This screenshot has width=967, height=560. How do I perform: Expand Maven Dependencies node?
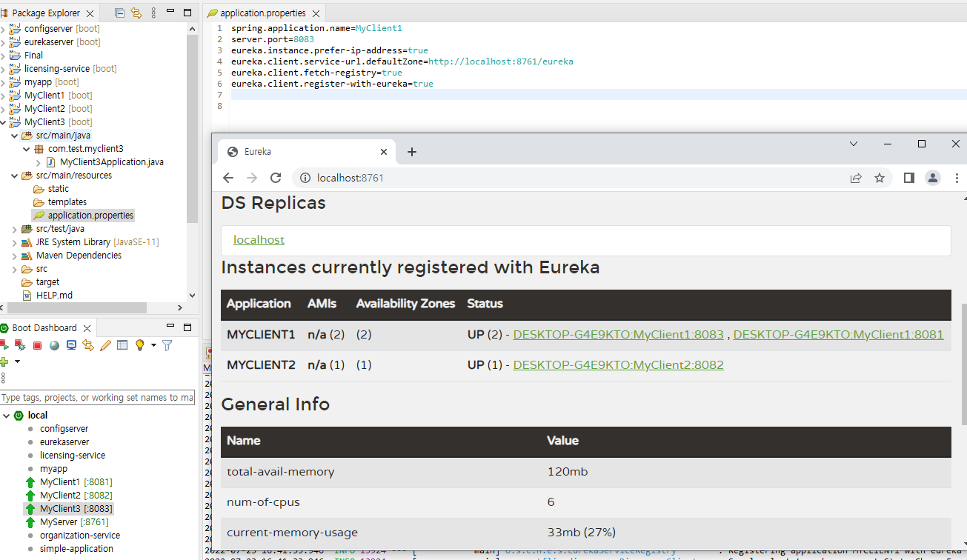pos(15,256)
